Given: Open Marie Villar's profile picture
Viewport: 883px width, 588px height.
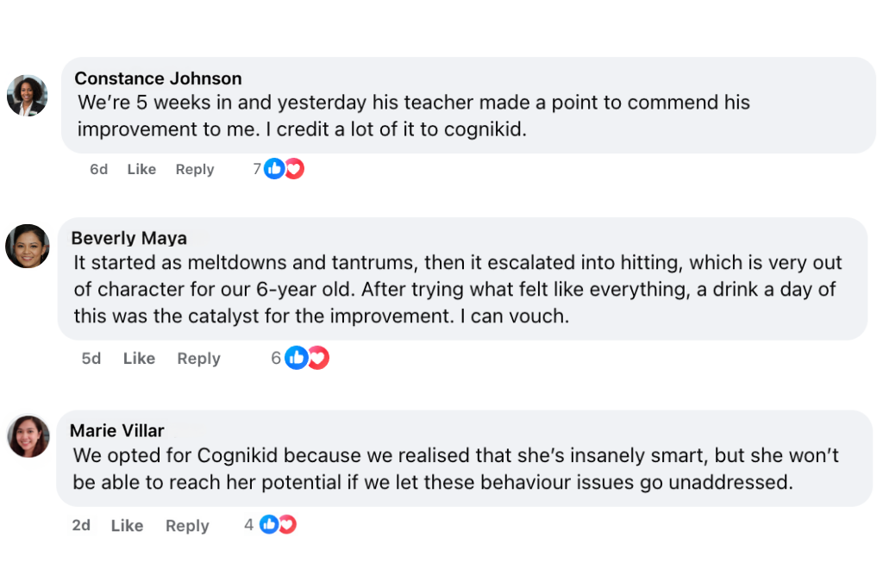Looking at the screenshot, I should pyautogui.click(x=28, y=436).
